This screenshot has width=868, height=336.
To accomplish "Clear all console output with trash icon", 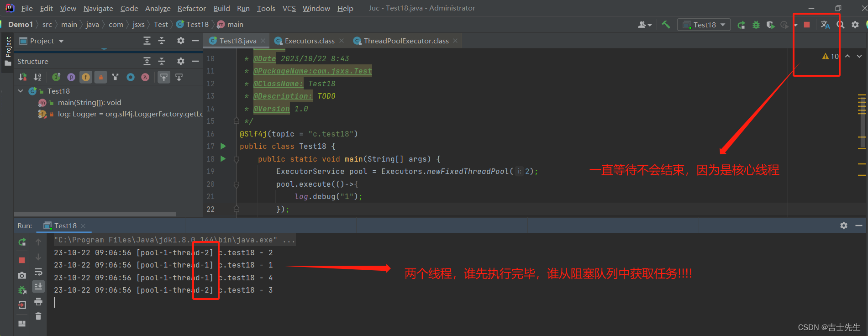I will 38,316.
